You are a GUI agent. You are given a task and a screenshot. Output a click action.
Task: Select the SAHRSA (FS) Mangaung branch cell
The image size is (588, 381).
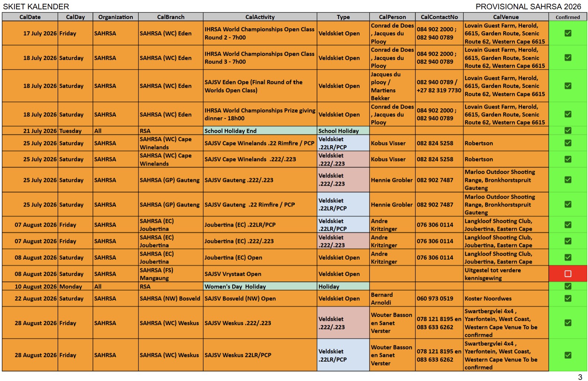171,274
